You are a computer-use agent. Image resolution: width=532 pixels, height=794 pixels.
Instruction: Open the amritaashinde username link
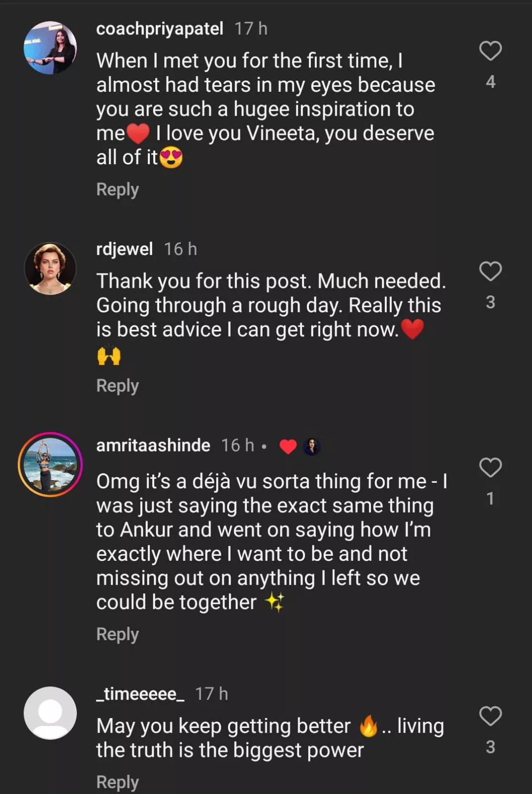click(153, 446)
